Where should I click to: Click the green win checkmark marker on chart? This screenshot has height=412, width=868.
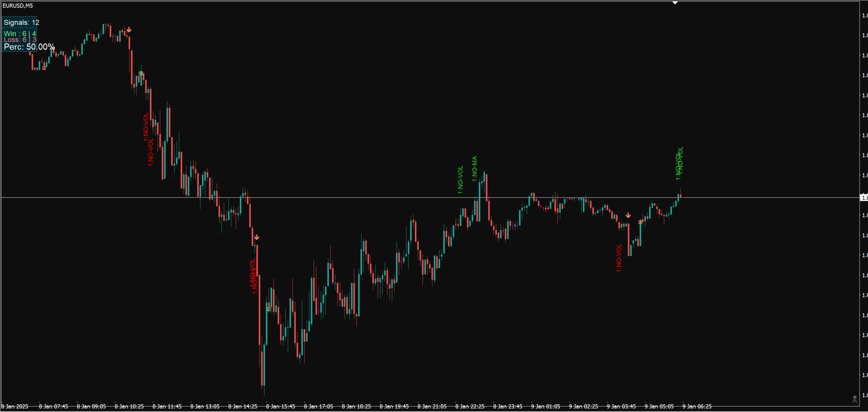pos(141,73)
